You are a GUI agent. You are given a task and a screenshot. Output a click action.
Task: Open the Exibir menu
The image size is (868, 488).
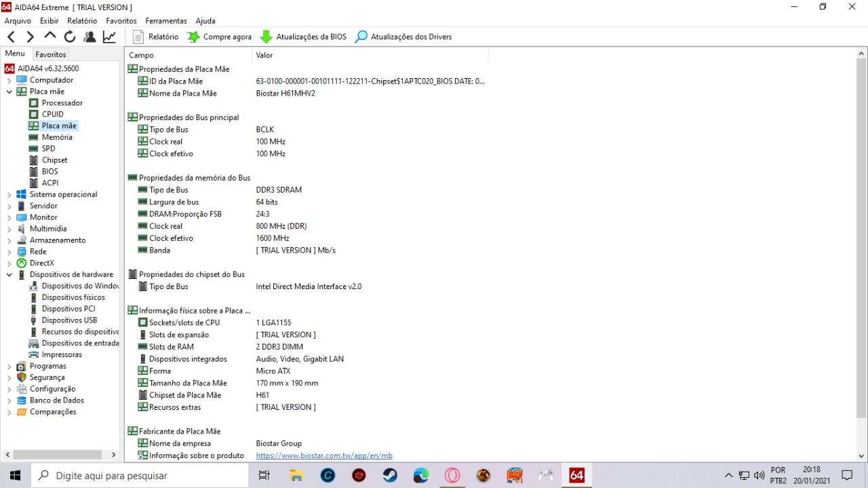tap(50, 21)
